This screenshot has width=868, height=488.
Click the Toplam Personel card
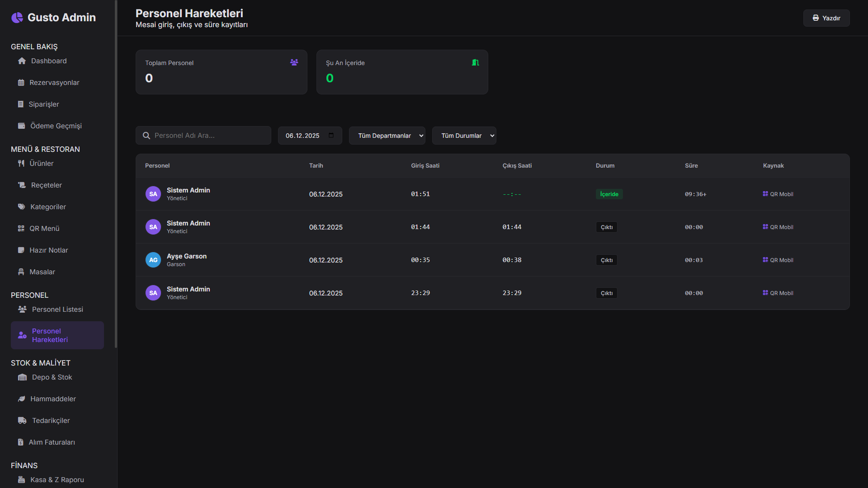(x=222, y=72)
